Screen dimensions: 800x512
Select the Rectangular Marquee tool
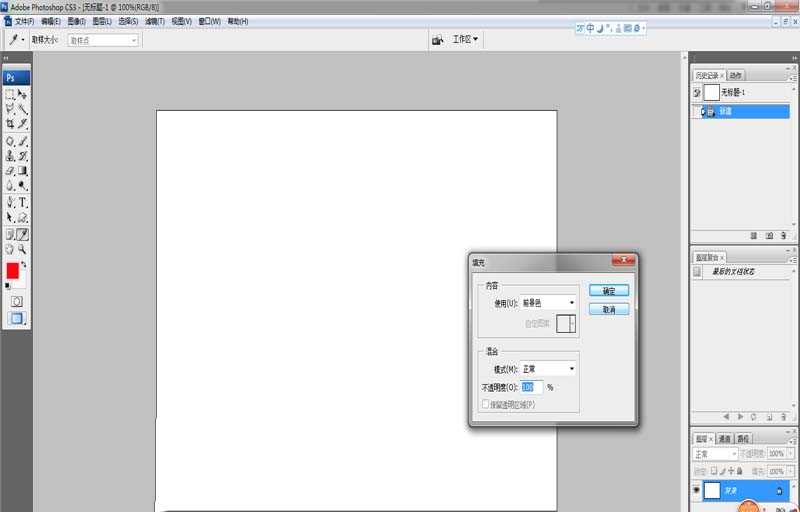click(10, 94)
